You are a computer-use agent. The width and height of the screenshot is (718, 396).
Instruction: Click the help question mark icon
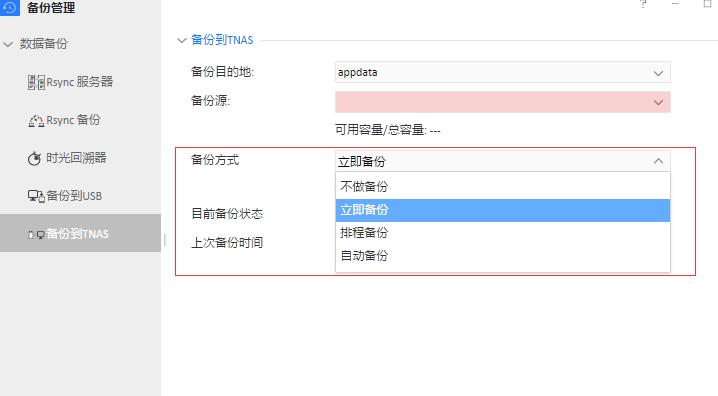pos(643,4)
